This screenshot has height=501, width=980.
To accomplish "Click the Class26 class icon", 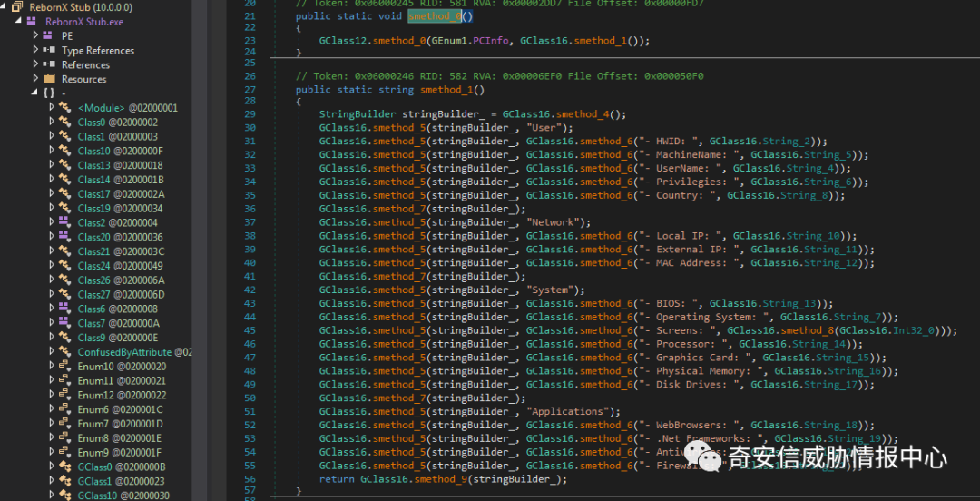I will click(x=64, y=280).
